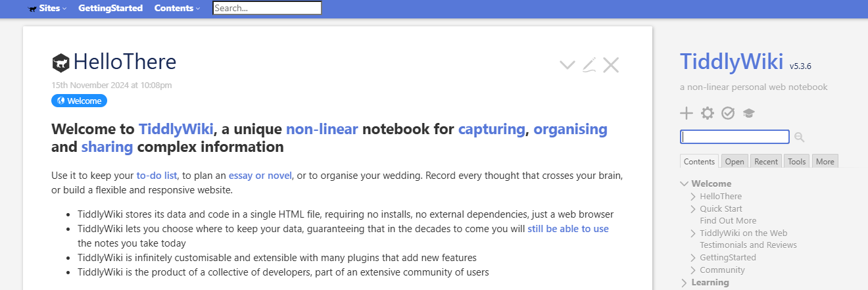
Task: Switch to the More sidebar tab
Action: pos(825,161)
